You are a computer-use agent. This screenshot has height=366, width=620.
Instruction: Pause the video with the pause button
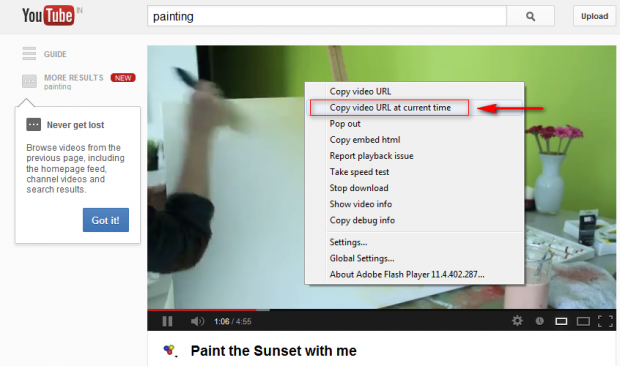point(167,321)
